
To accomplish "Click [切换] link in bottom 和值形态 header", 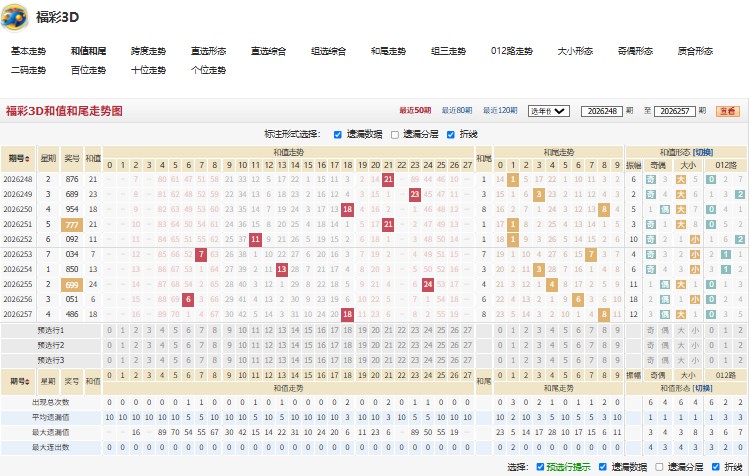I will (702, 389).
